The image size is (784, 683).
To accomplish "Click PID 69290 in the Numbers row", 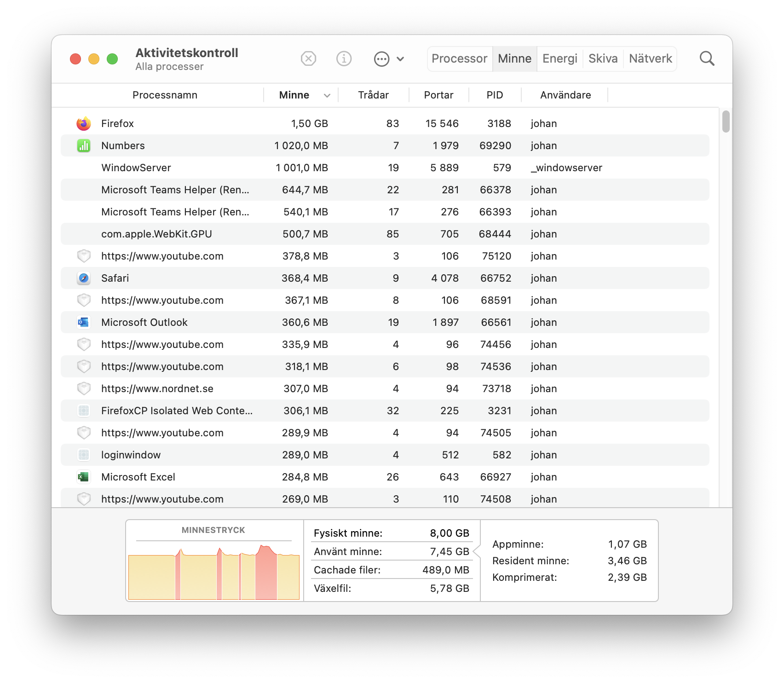I will [x=495, y=145].
